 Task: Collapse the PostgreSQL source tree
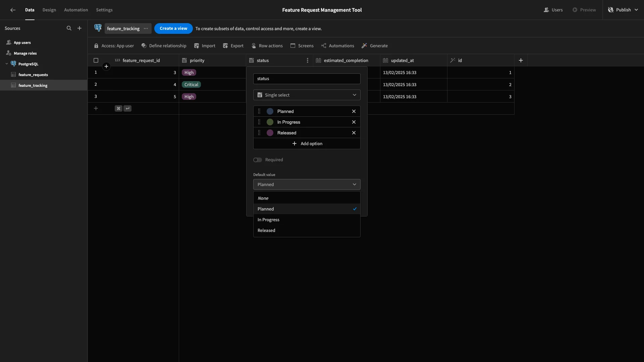[x=7, y=64]
